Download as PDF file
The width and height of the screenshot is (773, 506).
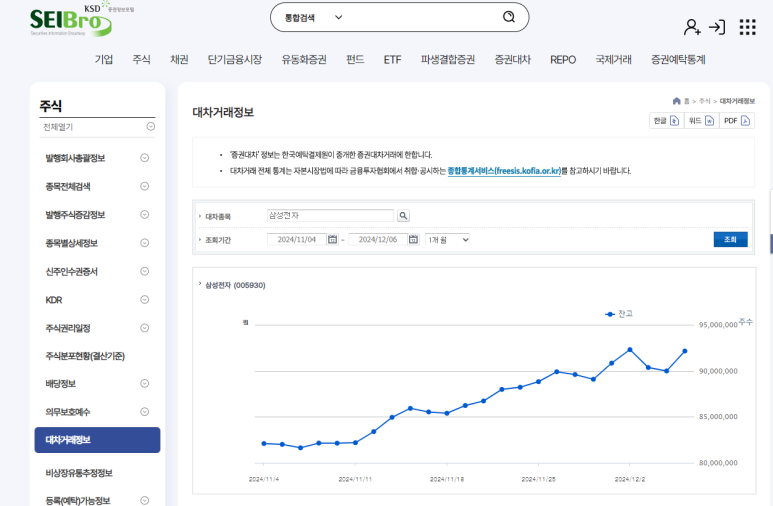[737, 121]
